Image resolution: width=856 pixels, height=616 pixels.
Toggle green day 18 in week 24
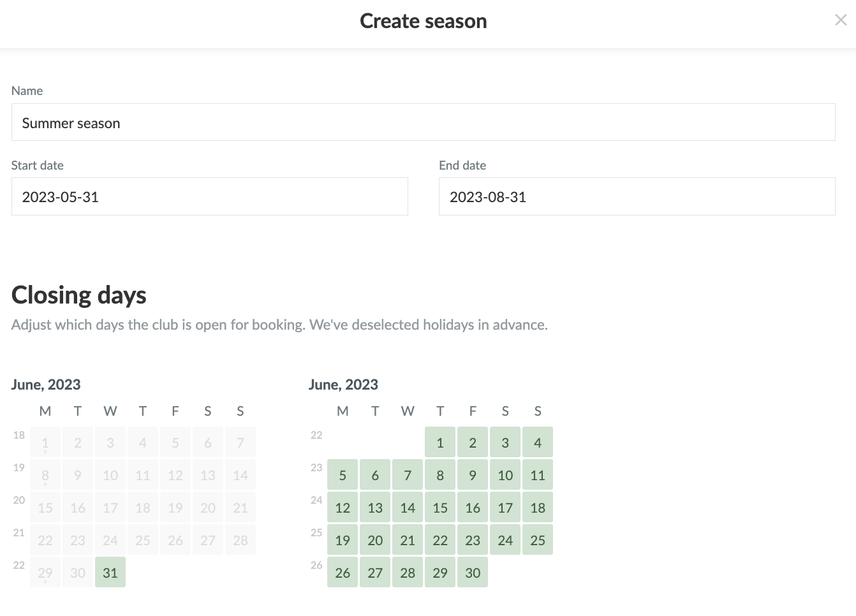point(538,508)
